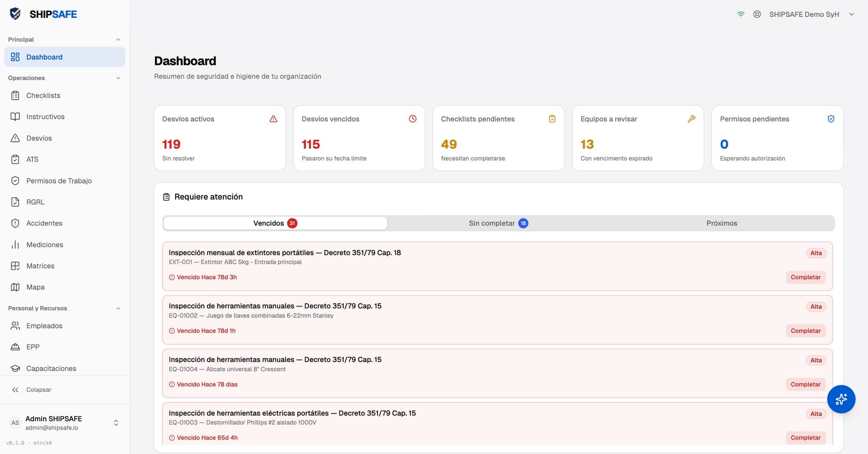Open the Matrices section
The height and width of the screenshot is (454, 868).
click(65, 266)
